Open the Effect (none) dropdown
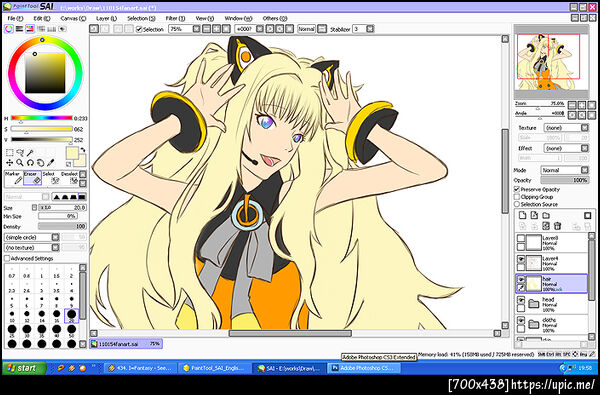 click(585, 148)
